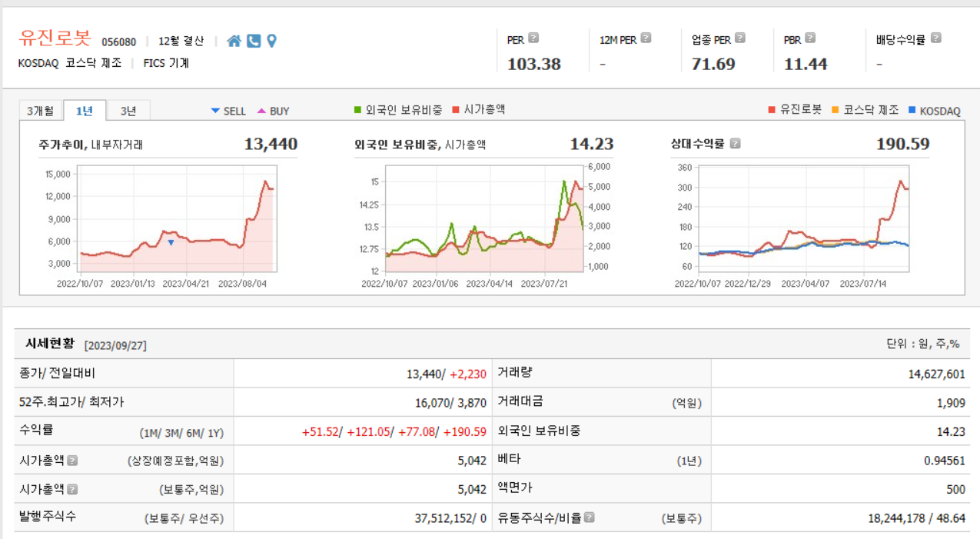This screenshot has width=980, height=539.
Task: Click the 수익률 row label
Action: pyautogui.click(x=36, y=430)
